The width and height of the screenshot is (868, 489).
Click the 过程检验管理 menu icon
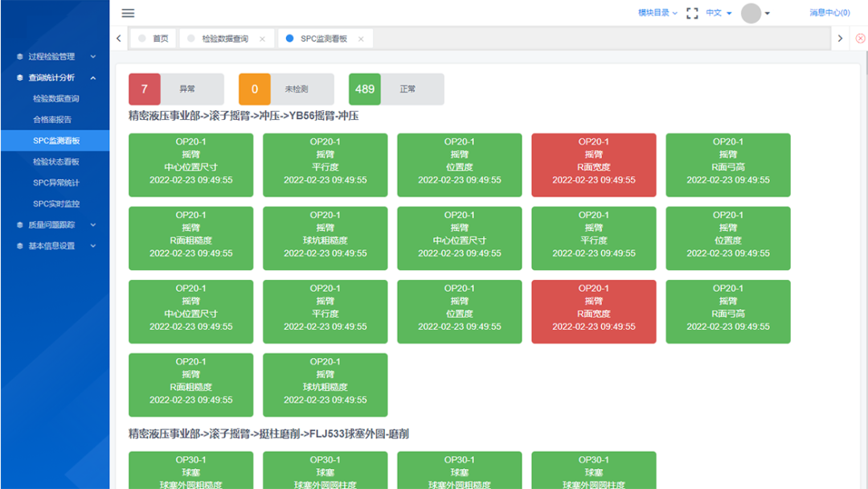[20, 56]
